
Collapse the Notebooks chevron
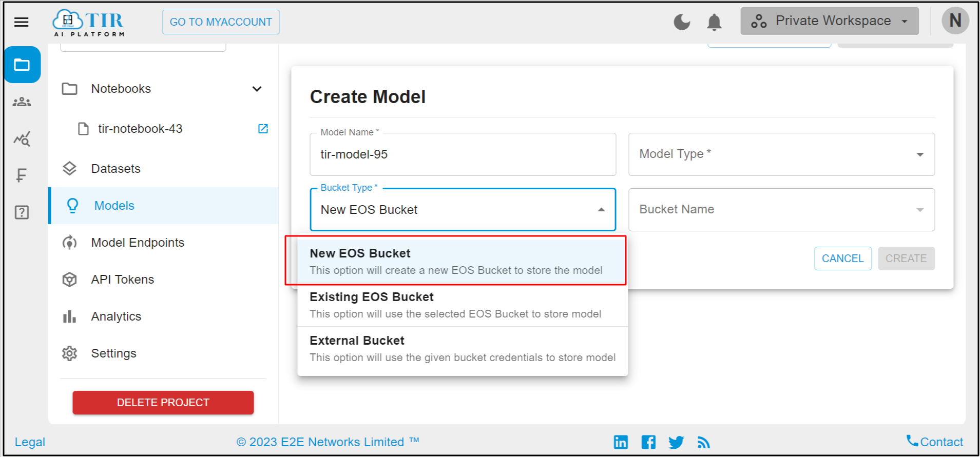pos(257,89)
